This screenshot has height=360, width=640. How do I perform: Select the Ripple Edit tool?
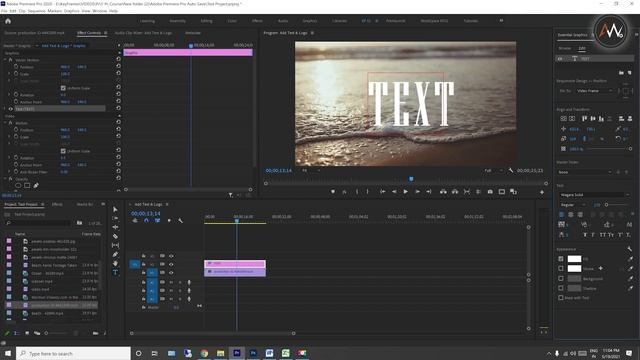point(115,227)
